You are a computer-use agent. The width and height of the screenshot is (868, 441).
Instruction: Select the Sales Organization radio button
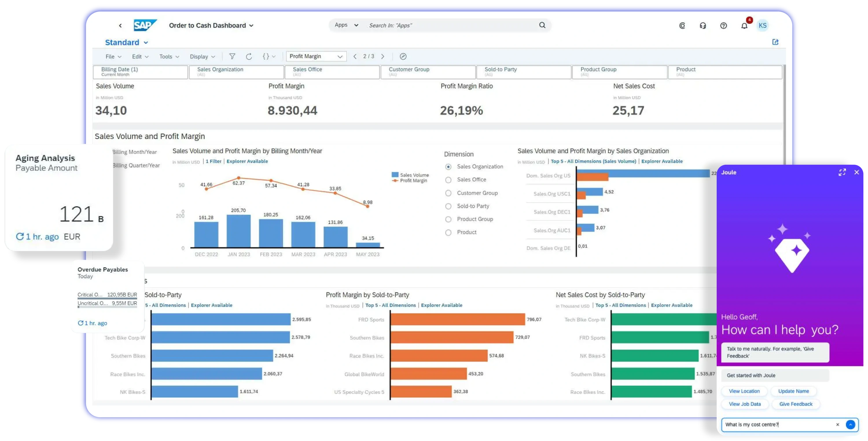(448, 166)
